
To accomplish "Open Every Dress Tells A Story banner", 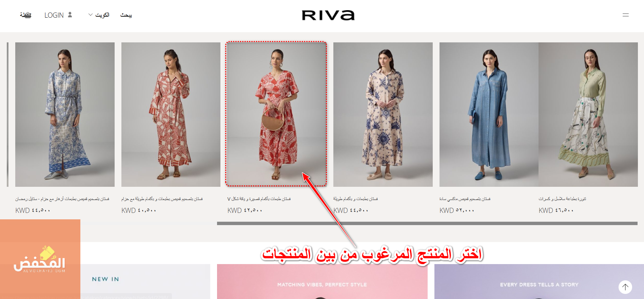I will pyautogui.click(x=539, y=281).
